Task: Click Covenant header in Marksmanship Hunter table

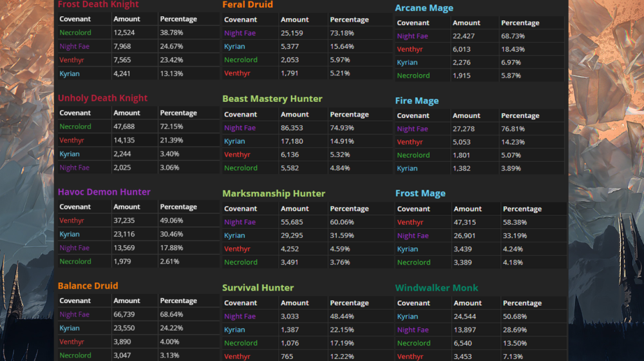Action: pyautogui.click(x=240, y=209)
